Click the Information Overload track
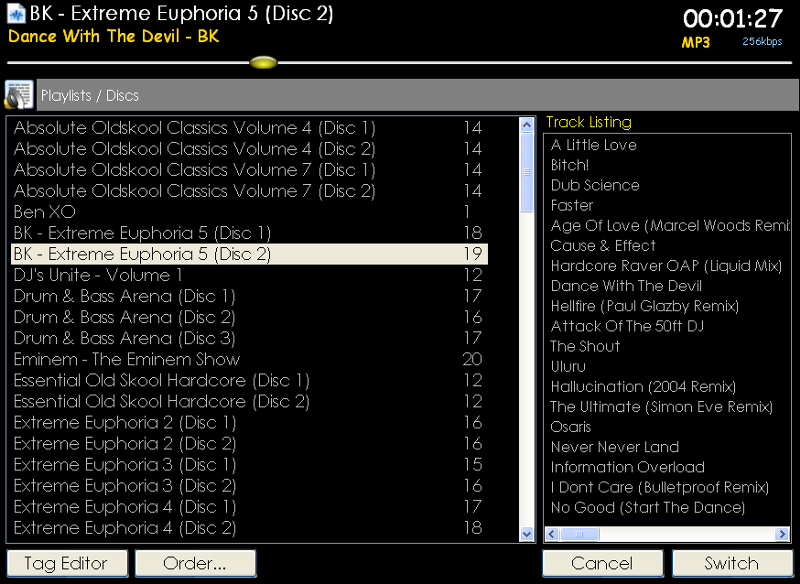Screen dimensions: 800x584 pos(628,467)
